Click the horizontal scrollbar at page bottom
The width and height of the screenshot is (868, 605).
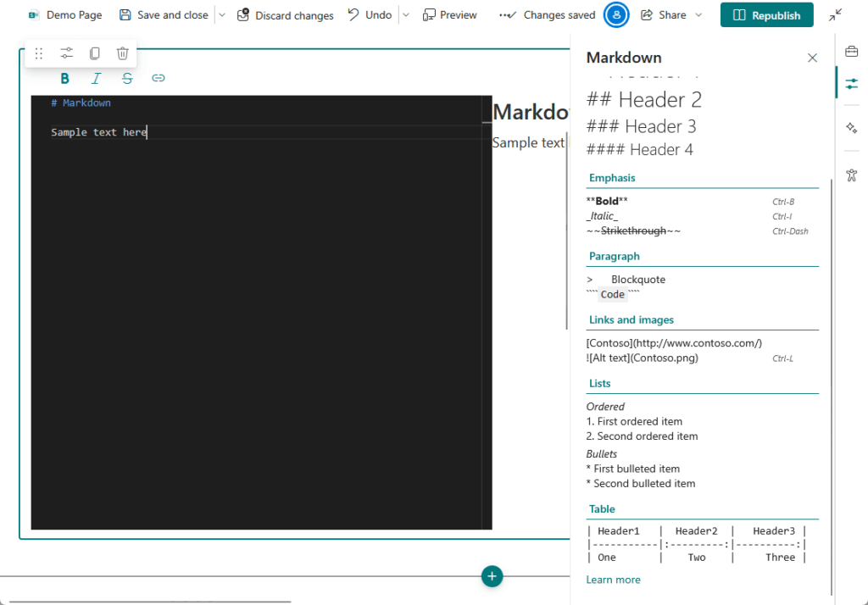[x=150, y=601]
